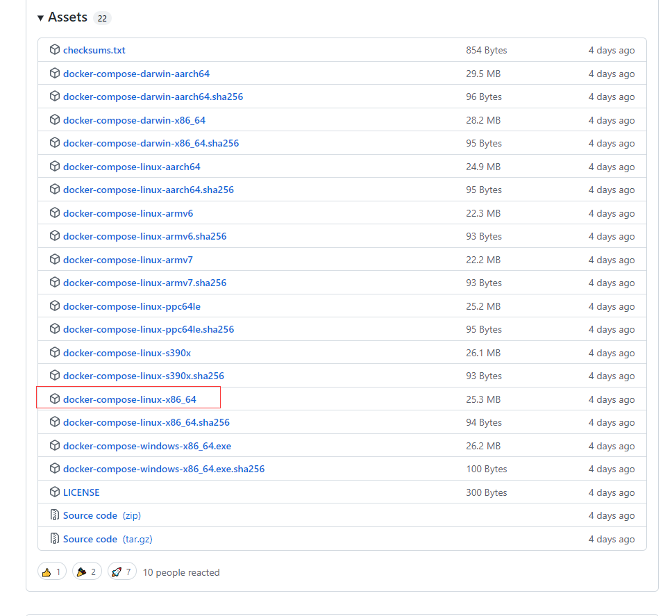Click the 22.3 MB size value
The height and width of the screenshot is (616, 672).
tap(483, 213)
